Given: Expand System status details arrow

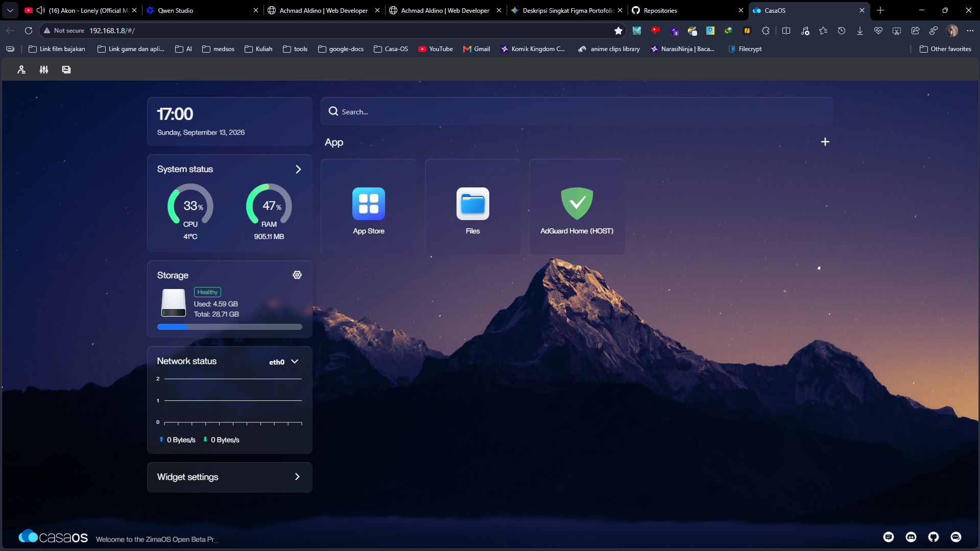Looking at the screenshot, I should coord(298,169).
